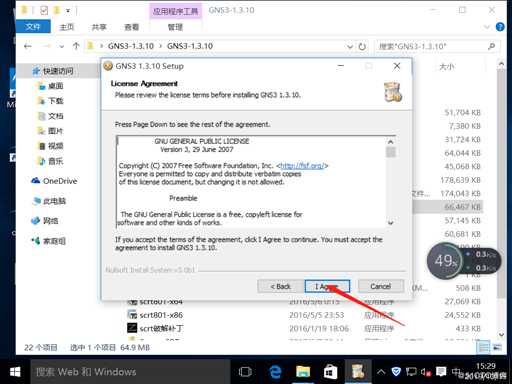Select 家庭组 in the navigation pane
Image resolution: width=512 pixels, height=384 pixels.
(x=49, y=241)
